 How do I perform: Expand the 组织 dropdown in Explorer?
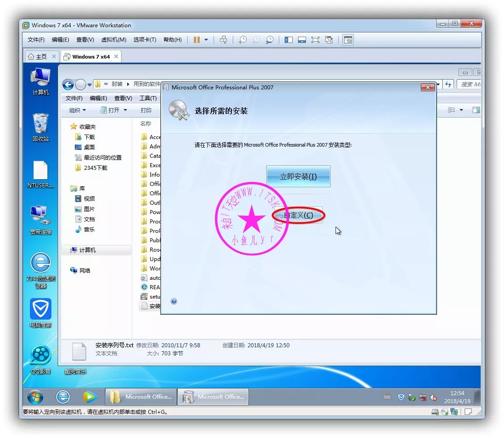pos(78,110)
